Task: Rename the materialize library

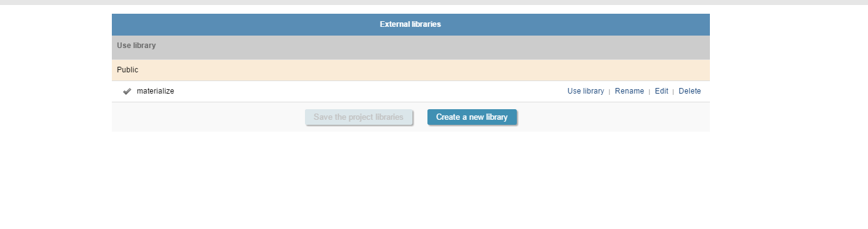Action: point(629,91)
